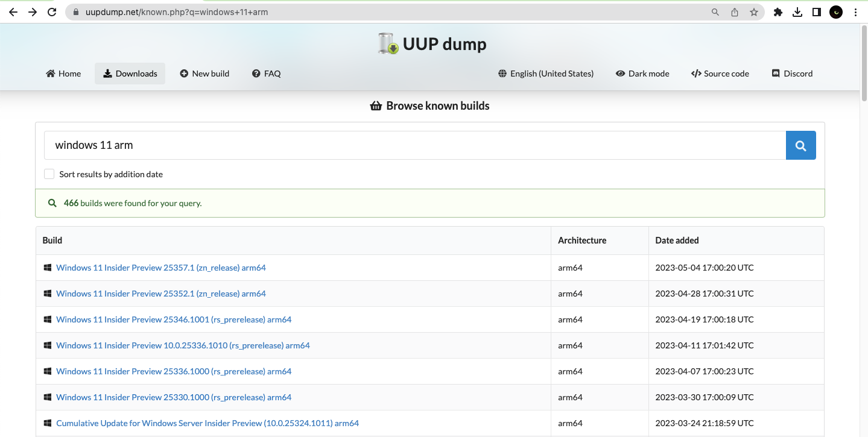The width and height of the screenshot is (868, 437).
Task: Click the Windows icon beside build 10.0.25336.1010
Action: (48, 345)
